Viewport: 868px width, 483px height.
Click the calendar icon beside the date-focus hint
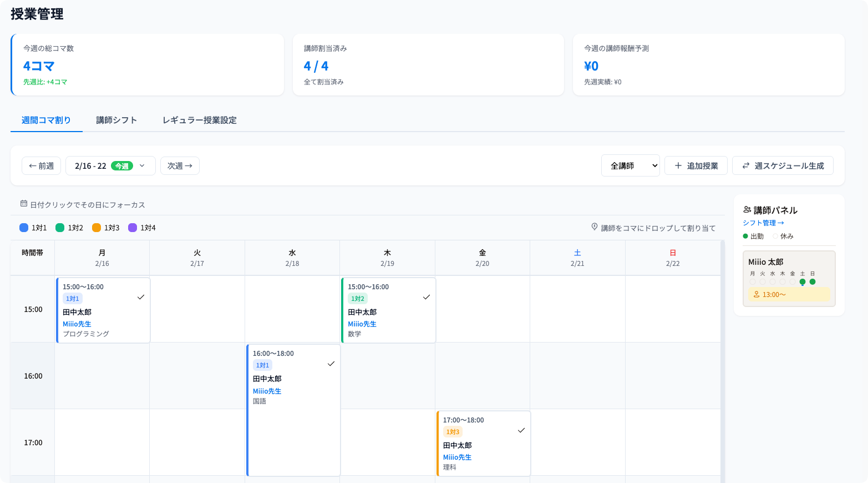pos(24,204)
